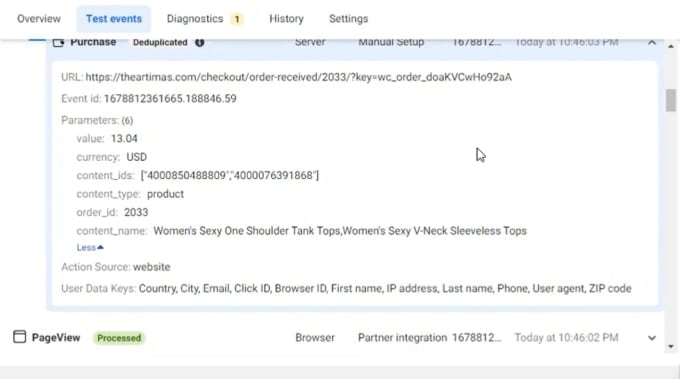Click the PageView event name
The height and width of the screenshot is (379, 680).
click(56, 337)
